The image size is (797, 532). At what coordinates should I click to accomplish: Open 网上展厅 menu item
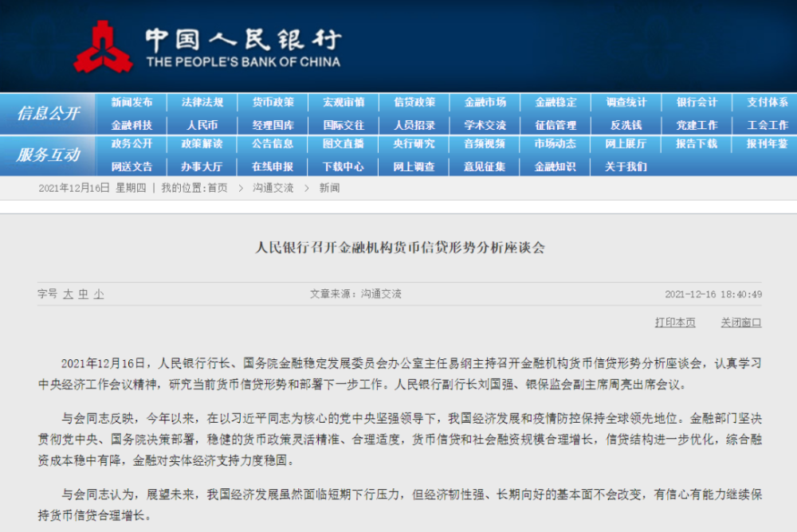626,144
